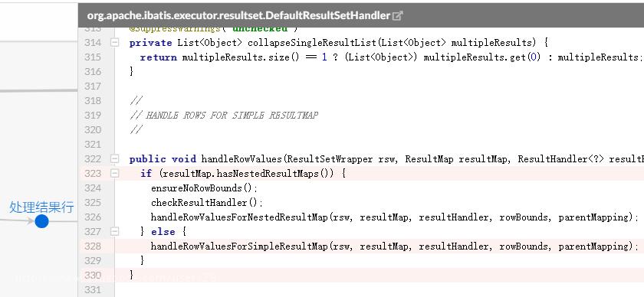Collapse the if block at line 323
The width and height of the screenshot is (644, 297).
coord(114,174)
